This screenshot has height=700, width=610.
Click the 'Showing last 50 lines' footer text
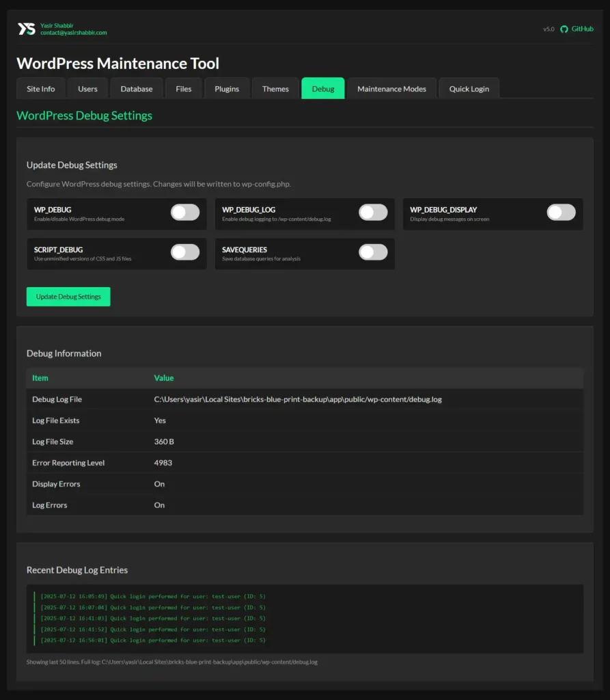pyautogui.click(x=172, y=662)
